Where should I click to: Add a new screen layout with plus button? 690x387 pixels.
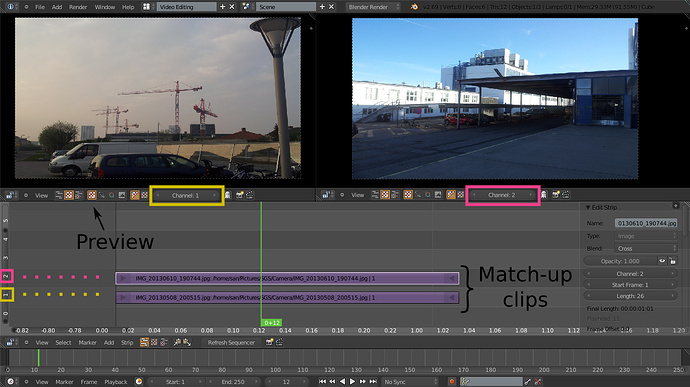click(x=222, y=7)
